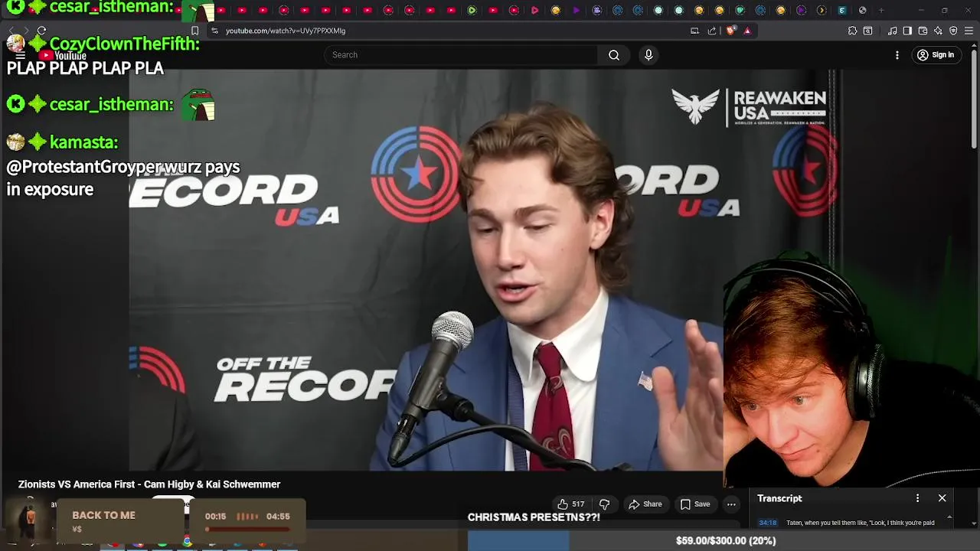Screen dimensions: 980x551
Task: Reload the page with the refresh icon
Action: point(41,31)
